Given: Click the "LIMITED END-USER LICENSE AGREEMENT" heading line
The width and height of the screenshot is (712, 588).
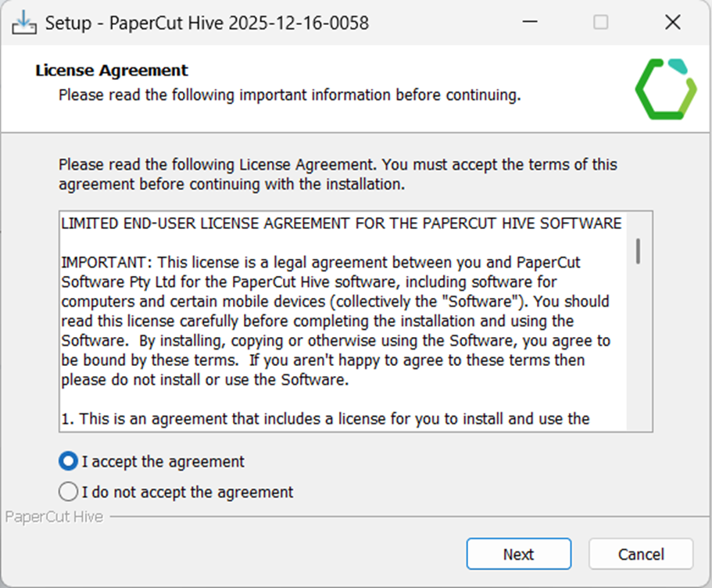Looking at the screenshot, I should click(x=341, y=224).
